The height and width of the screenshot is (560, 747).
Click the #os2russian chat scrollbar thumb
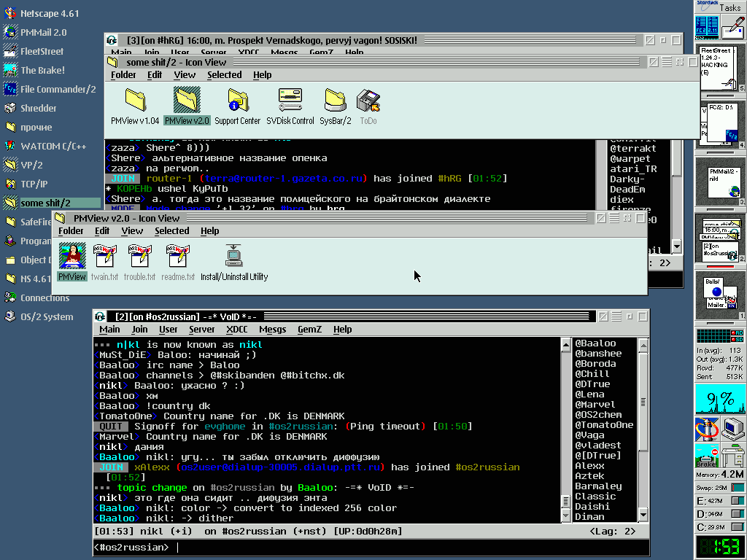point(566,502)
